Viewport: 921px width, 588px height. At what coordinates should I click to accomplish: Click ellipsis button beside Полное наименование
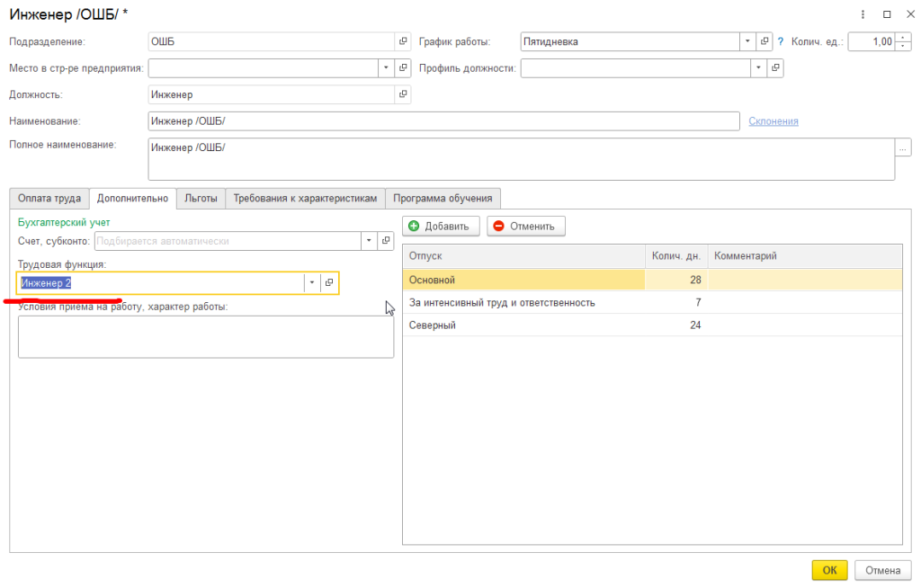pyautogui.click(x=903, y=147)
